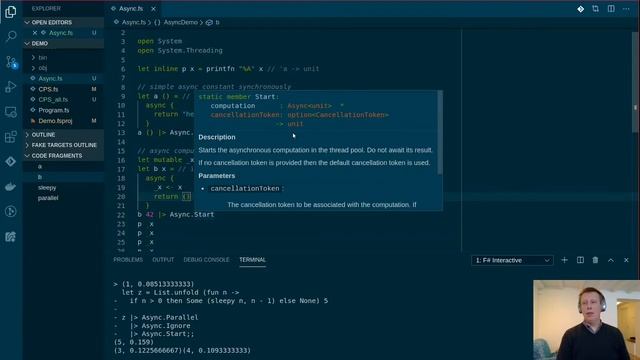Expand the Fake Targets Outline section
This screenshot has height=360, width=640.
click(x=64, y=145)
